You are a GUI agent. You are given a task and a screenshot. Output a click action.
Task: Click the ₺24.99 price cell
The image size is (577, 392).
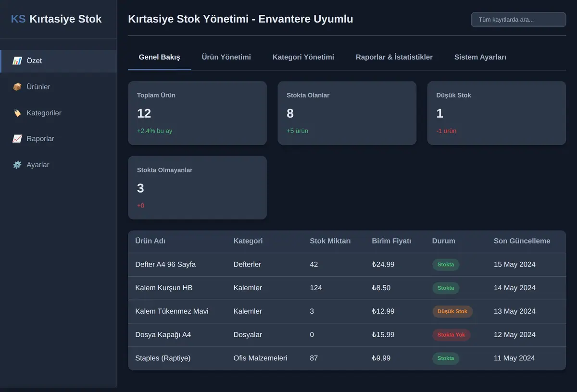point(383,265)
